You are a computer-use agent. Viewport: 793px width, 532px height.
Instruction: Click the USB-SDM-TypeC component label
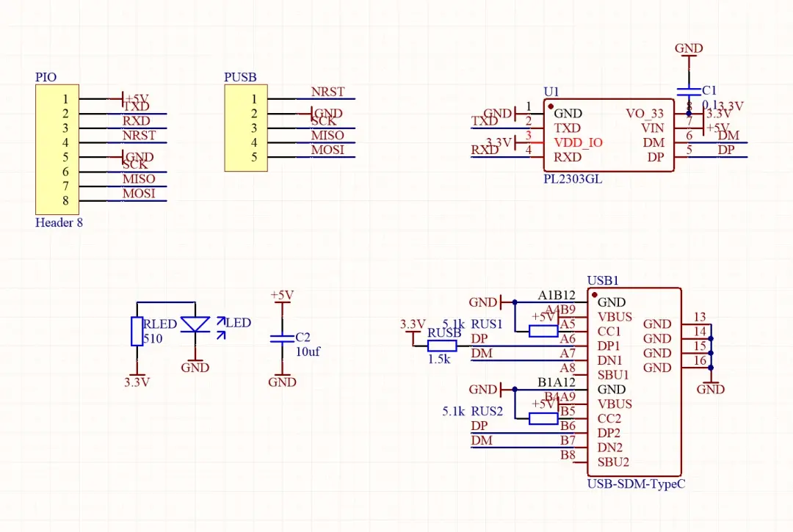point(636,484)
